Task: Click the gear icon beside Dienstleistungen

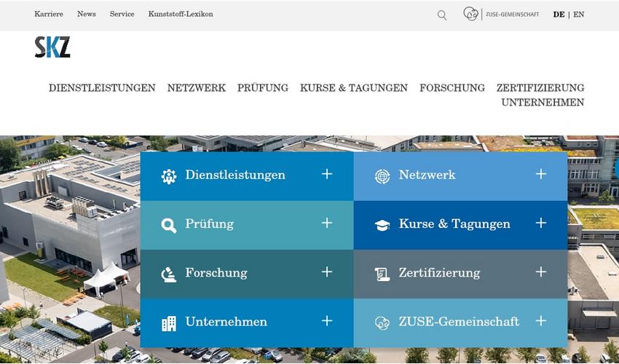Action: click(169, 176)
